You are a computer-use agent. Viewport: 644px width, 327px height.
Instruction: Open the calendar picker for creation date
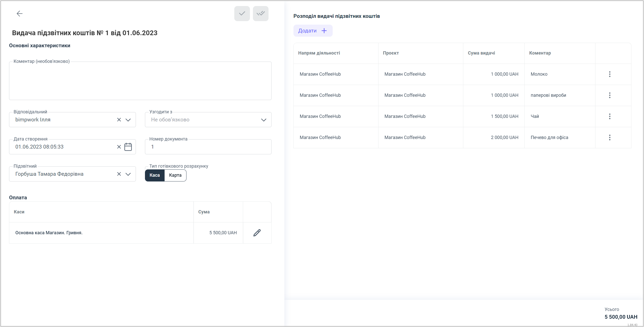click(128, 147)
